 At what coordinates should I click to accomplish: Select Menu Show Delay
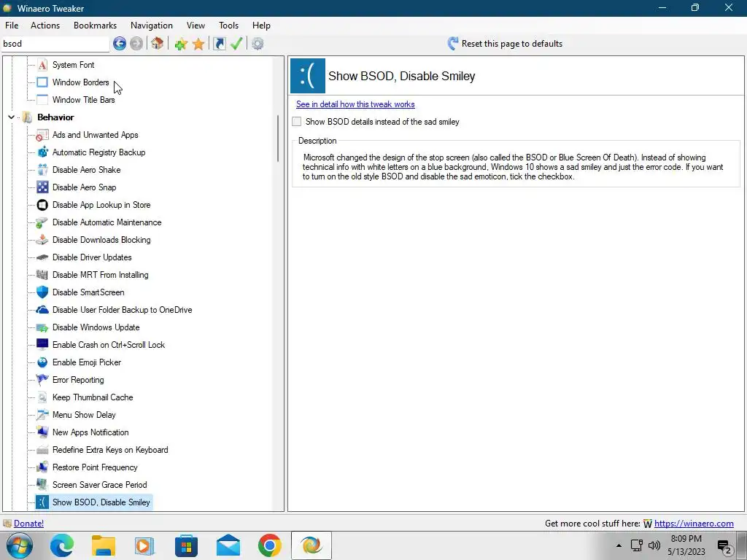click(x=84, y=415)
